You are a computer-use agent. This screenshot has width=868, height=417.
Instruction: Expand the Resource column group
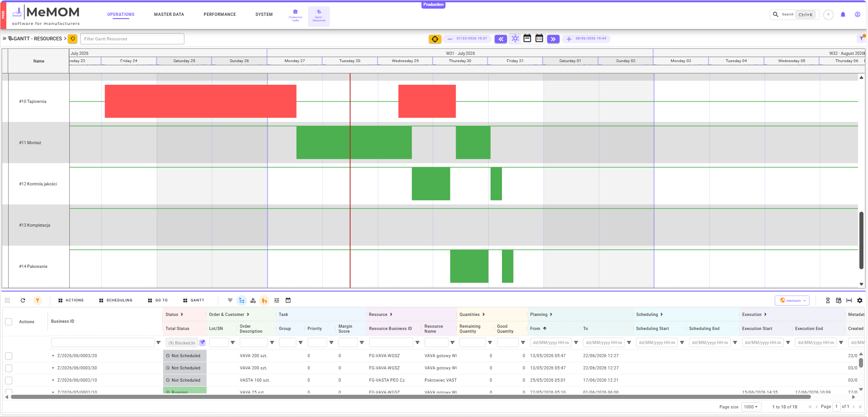[x=391, y=315]
